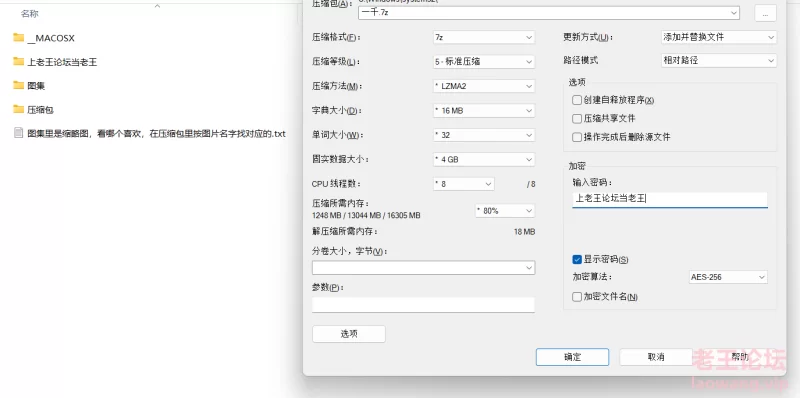Expand the 加密算法 AES-256 dropdown

(728, 277)
